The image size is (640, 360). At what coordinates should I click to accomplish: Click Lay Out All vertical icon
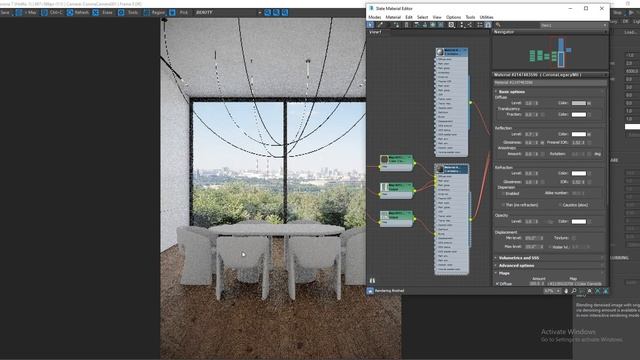(x=462, y=24)
